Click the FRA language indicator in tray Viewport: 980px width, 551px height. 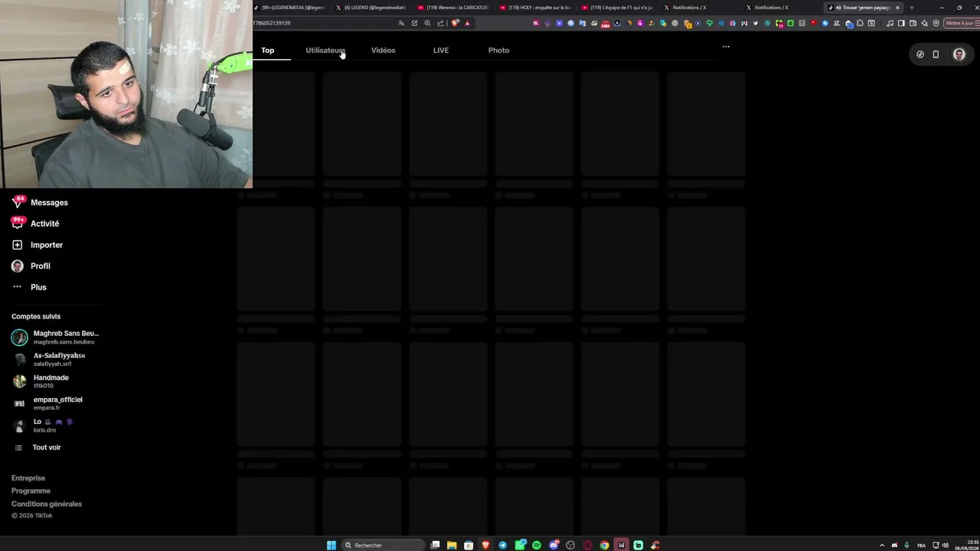coord(921,545)
